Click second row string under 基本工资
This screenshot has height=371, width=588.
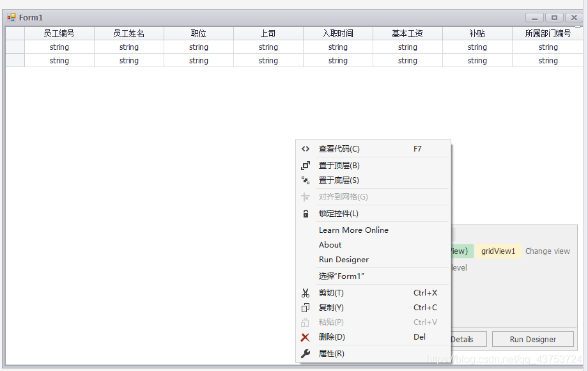point(408,61)
